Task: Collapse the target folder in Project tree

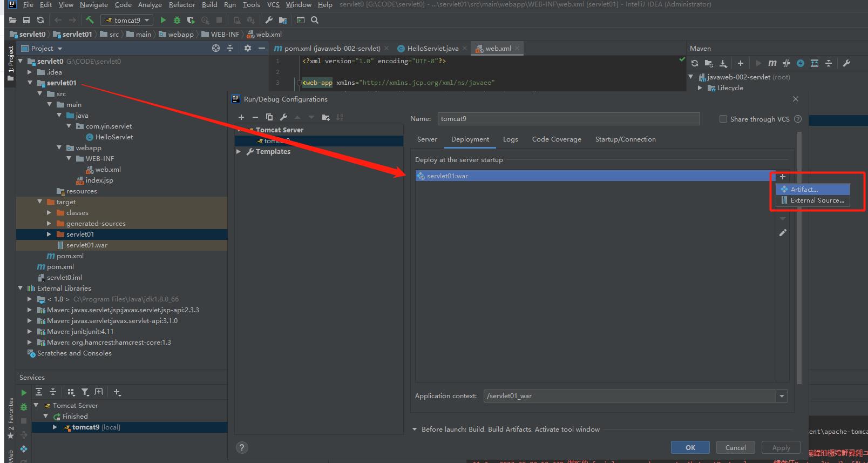Action: (39, 202)
